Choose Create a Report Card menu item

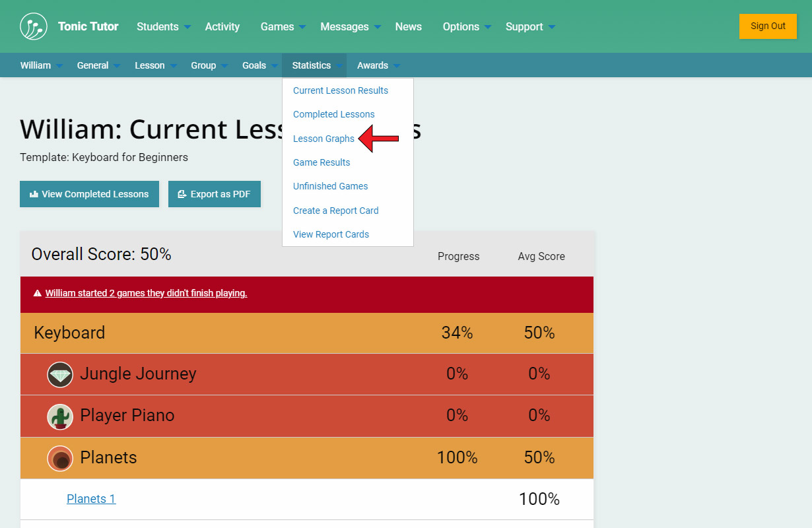pyautogui.click(x=335, y=211)
